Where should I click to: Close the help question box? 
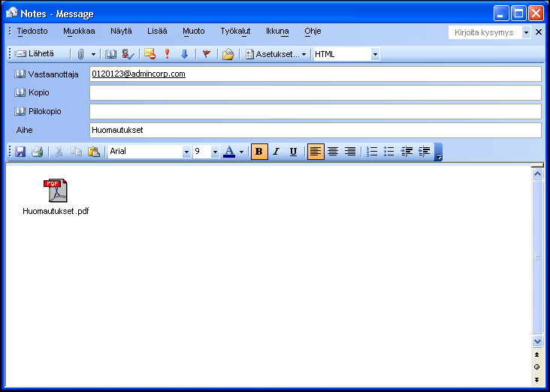click(x=539, y=32)
